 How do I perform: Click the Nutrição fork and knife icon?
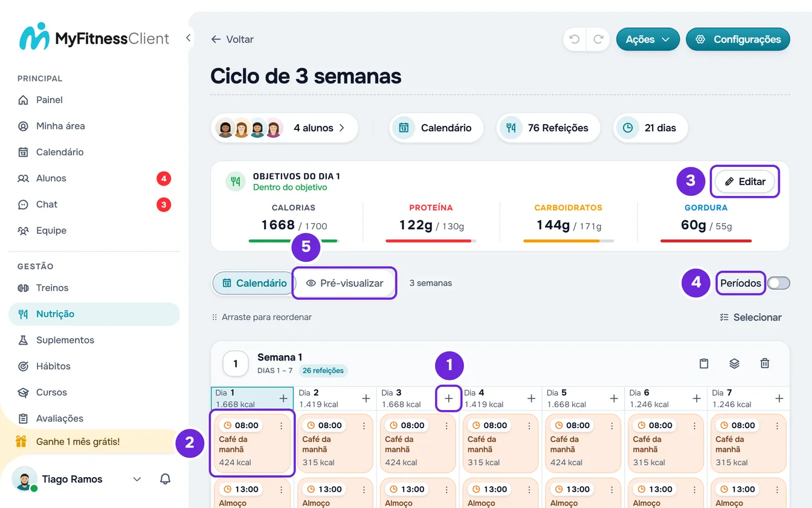click(x=23, y=314)
